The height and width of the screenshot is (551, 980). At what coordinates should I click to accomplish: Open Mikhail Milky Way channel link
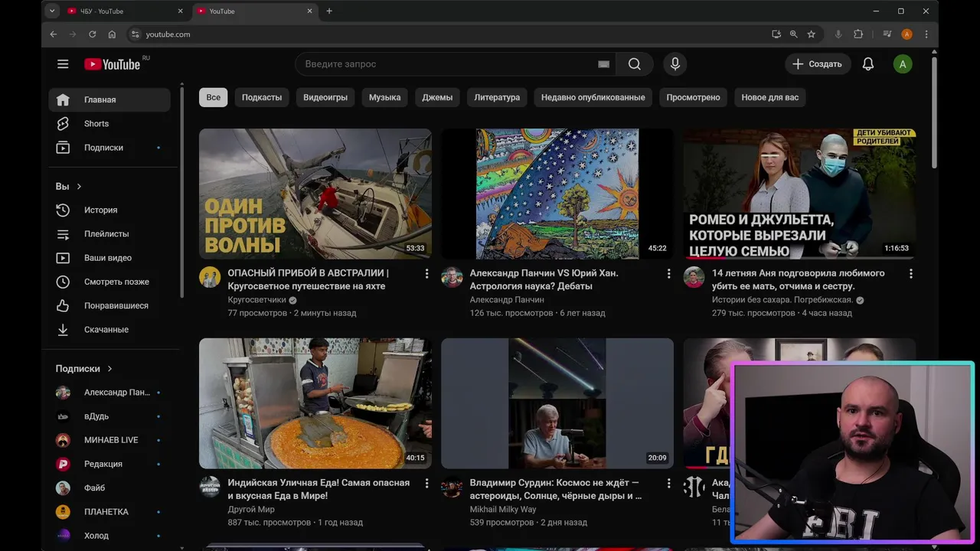pos(503,510)
